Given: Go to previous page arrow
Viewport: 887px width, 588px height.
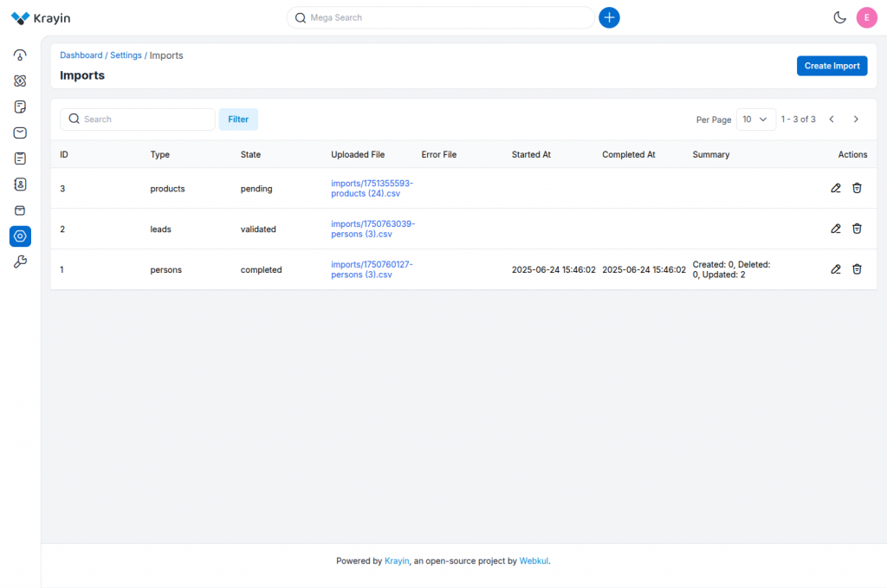Looking at the screenshot, I should tap(832, 120).
